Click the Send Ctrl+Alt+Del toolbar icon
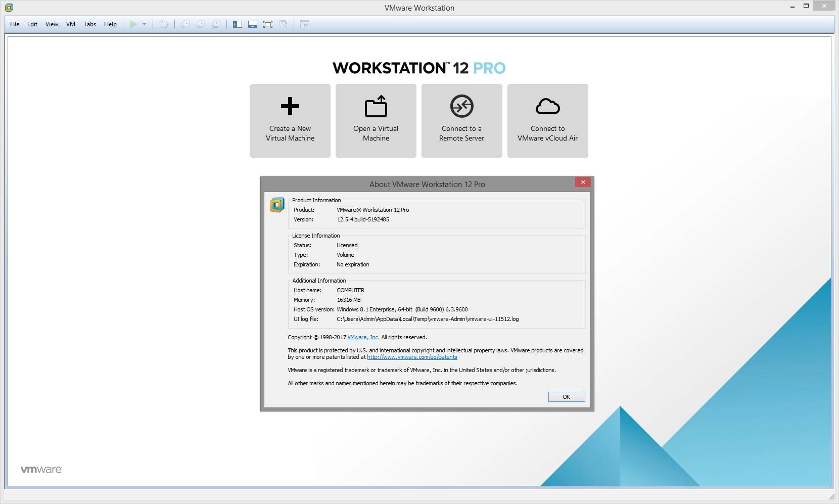The height and width of the screenshot is (504, 839). pyautogui.click(x=164, y=24)
